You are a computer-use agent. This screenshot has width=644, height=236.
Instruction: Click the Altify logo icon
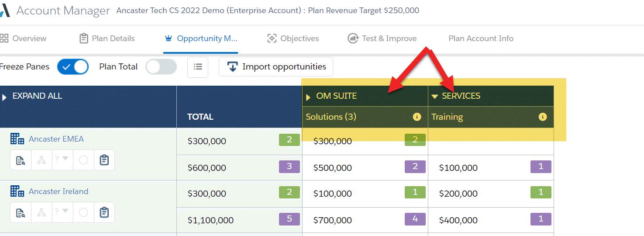point(4,11)
